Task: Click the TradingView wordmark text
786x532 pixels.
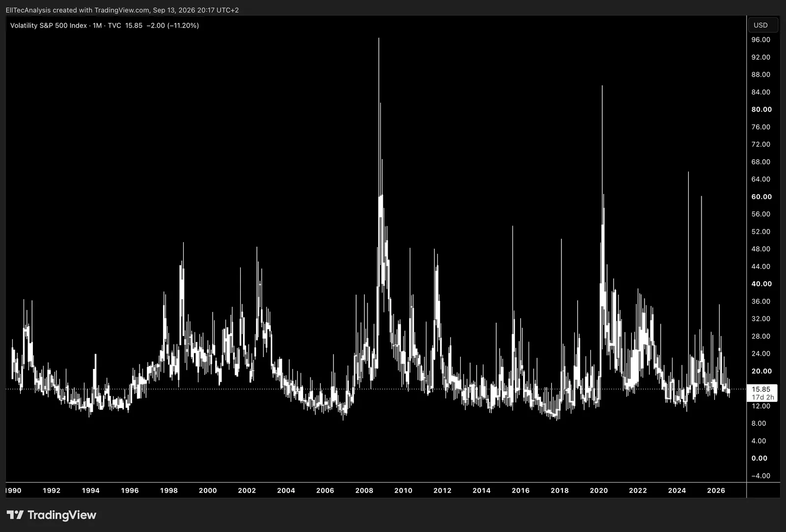Action: click(x=62, y=515)
